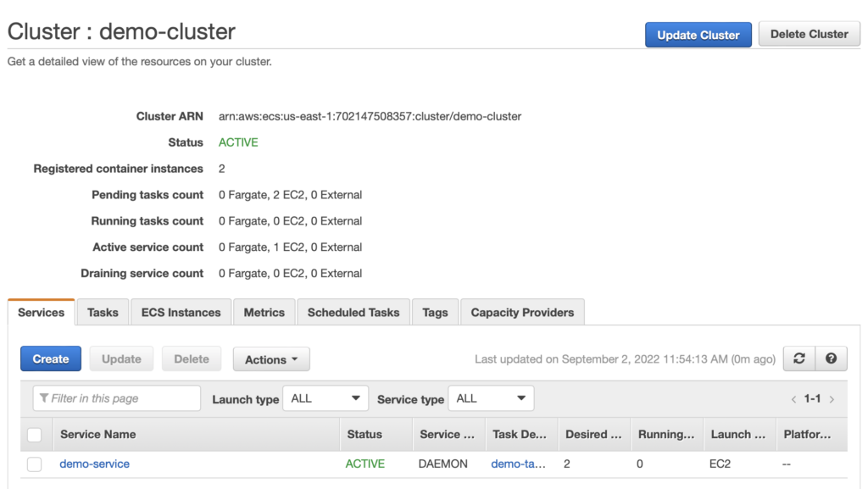Select the cluster ARN text

point(370,117)
